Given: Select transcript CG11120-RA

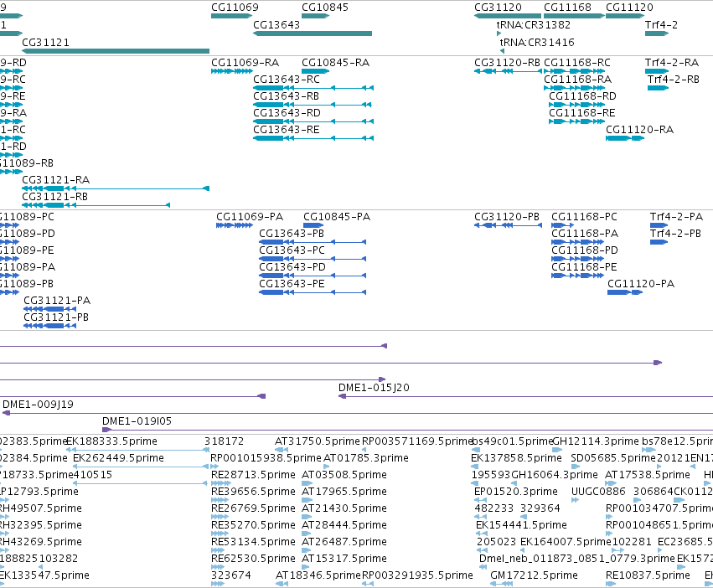Looking at the screenshot, I should point(640,130).
